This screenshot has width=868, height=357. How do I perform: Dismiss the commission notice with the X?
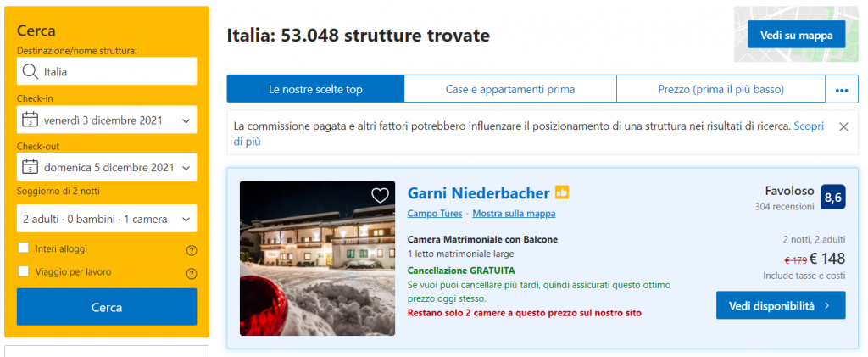point(843,126)
